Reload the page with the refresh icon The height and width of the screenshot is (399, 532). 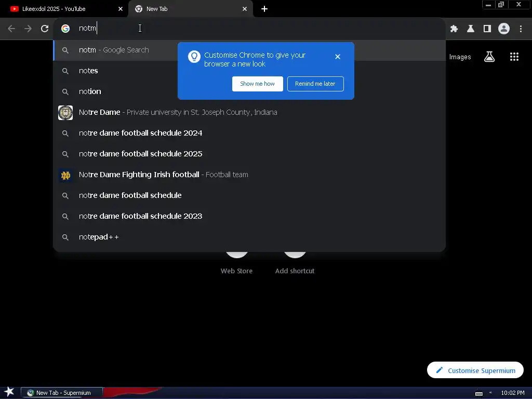pos(45,29)
